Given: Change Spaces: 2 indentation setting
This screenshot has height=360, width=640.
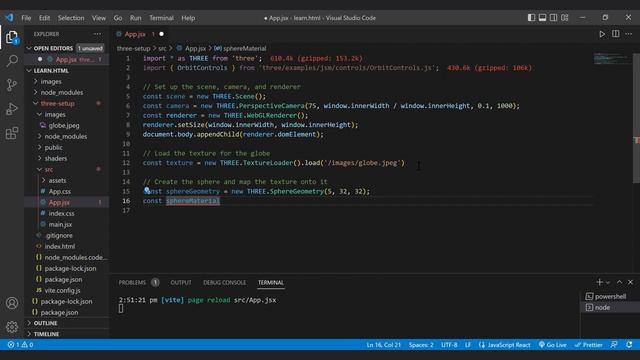Looking at the screenshot, I should [x=421, y=345].
